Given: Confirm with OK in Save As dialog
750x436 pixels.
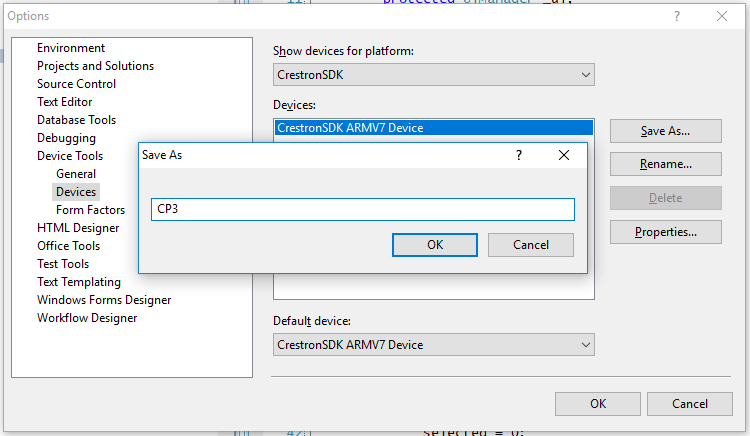Looking at the screenshot, I should 435,245.
